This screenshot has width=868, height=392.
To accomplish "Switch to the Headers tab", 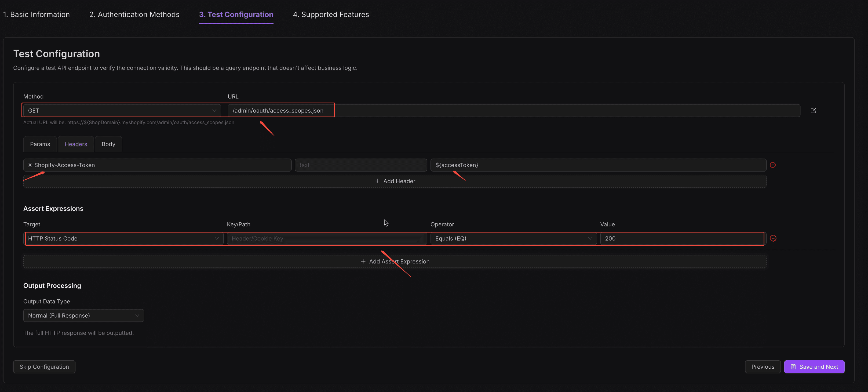I will [76, 144].
